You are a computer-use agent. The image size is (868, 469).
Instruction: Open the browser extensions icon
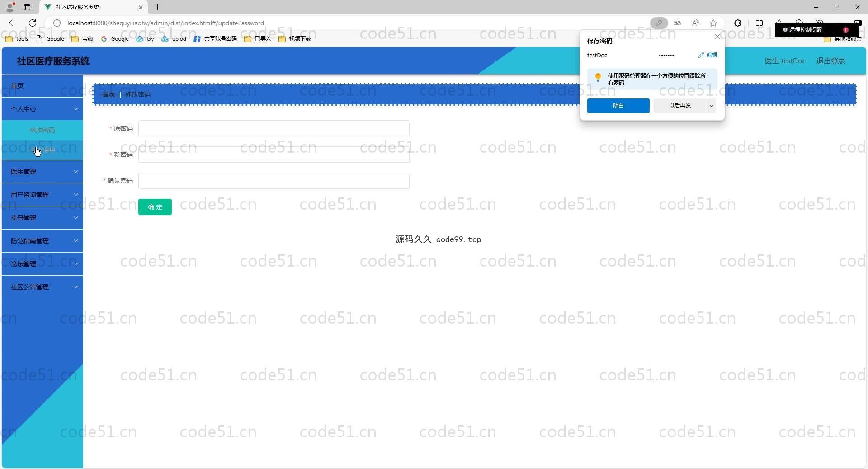tap(737, 23)
